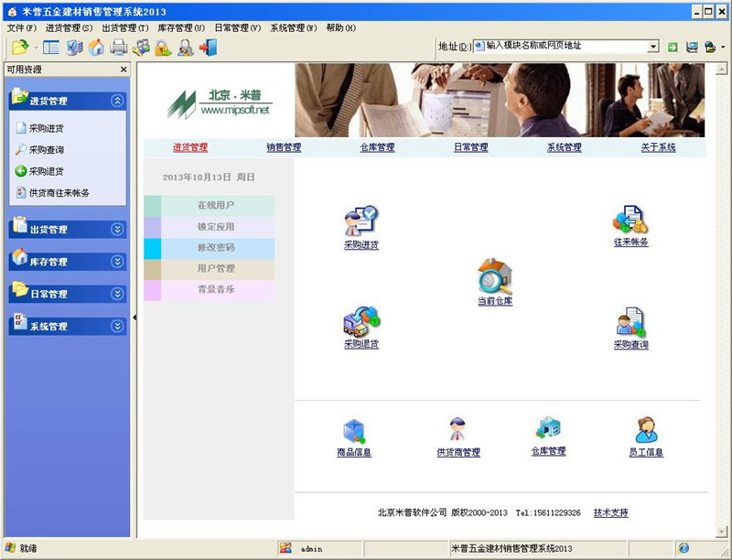Click the computer monitor toolbar icon

tap(74, 48)
